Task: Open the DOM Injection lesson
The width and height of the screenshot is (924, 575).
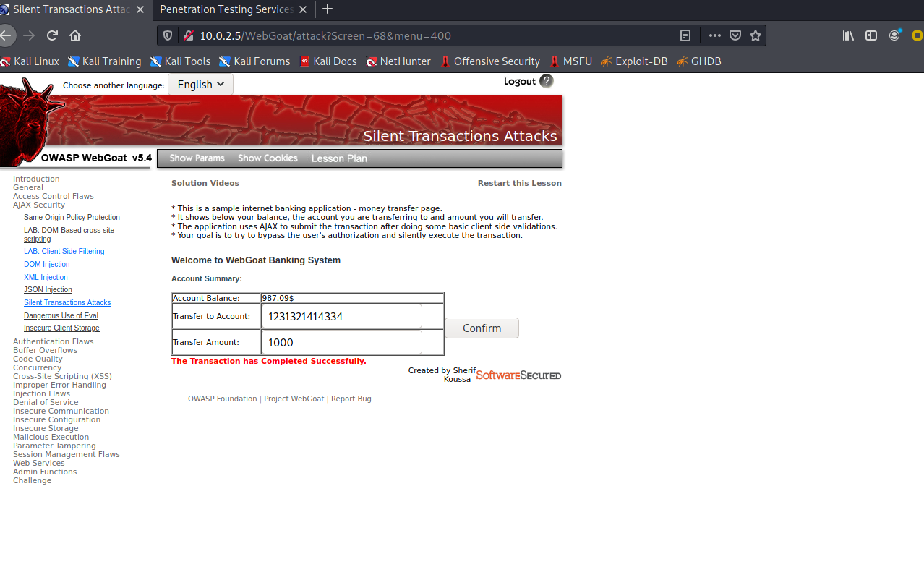Action: tap(46, 264)
